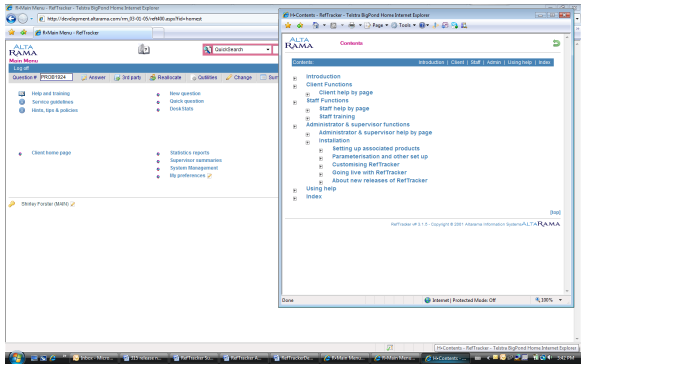The width and height of the screenshot is (681, 383).
Task: Open the Supervisor summaries link
Action: 196,161
